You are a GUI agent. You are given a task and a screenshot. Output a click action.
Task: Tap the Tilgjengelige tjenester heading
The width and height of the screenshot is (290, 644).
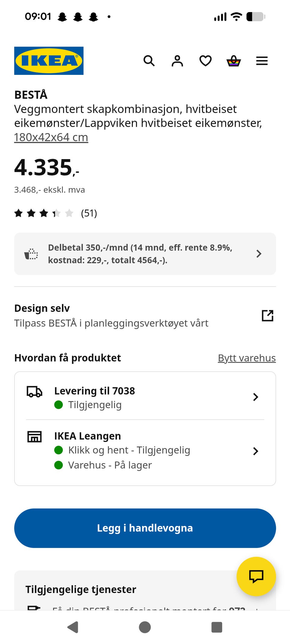point(81,589)
